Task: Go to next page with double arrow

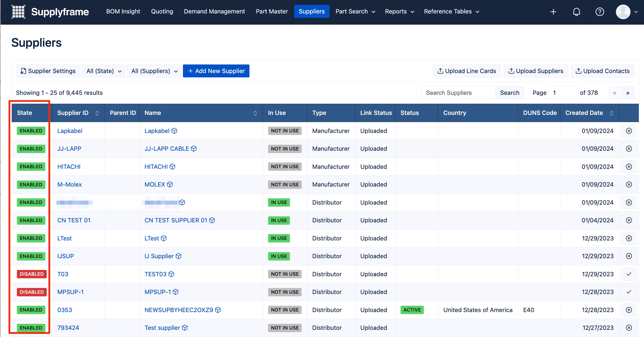Action: click(x=628, y=93)
